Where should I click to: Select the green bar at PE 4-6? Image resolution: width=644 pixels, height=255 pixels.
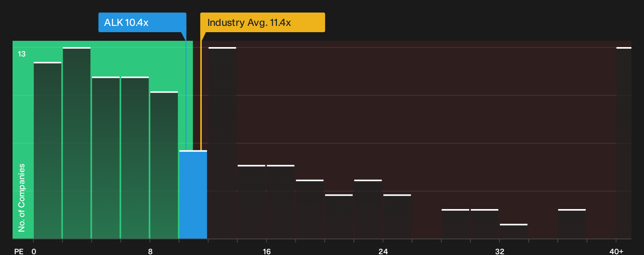(106, 158)
